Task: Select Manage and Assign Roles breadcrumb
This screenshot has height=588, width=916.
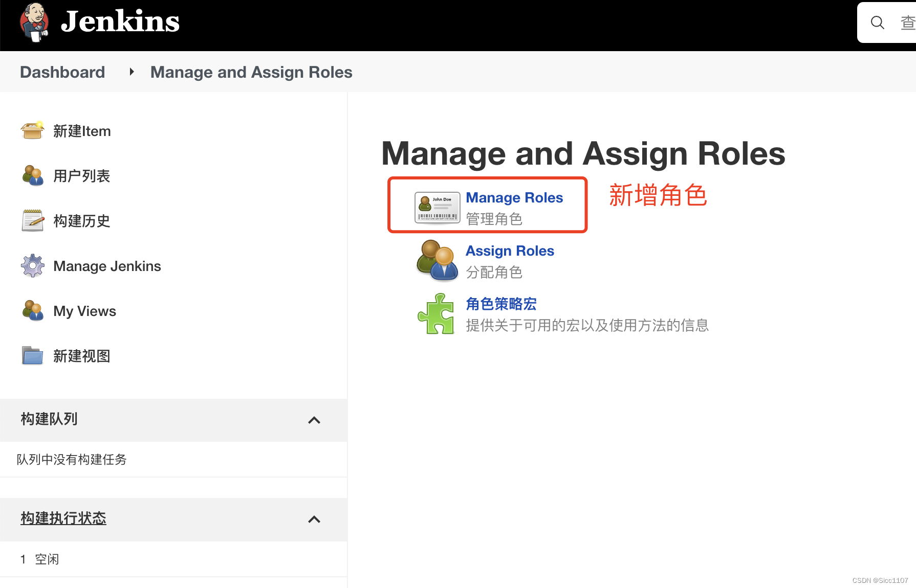Action: pos(251,72)
